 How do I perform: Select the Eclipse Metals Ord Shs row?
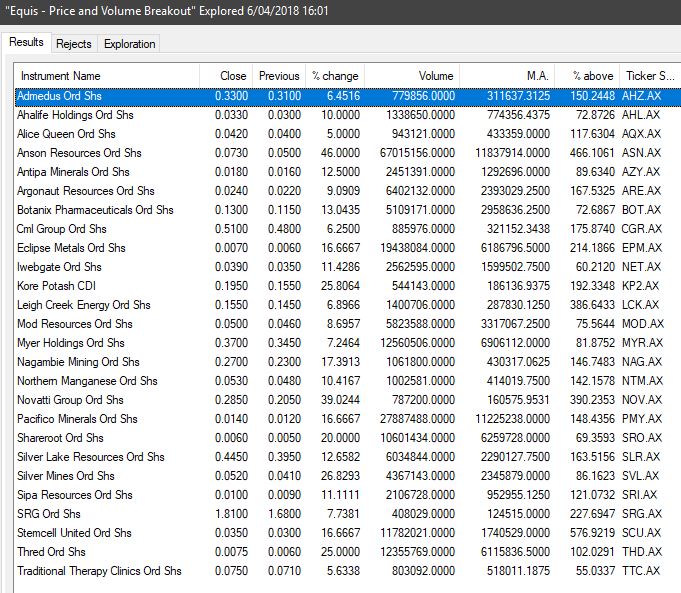tap(348, 248)
